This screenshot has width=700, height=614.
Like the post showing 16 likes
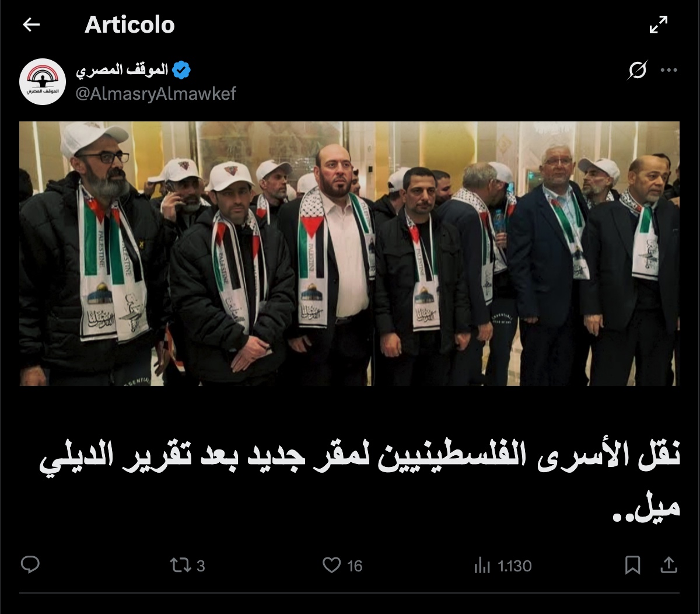click(332, 565)
